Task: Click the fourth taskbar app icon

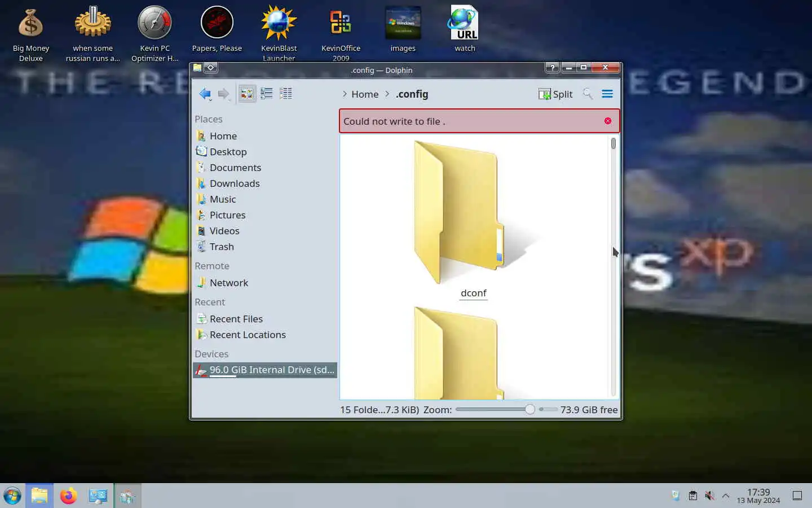Action: coord(128,496)
